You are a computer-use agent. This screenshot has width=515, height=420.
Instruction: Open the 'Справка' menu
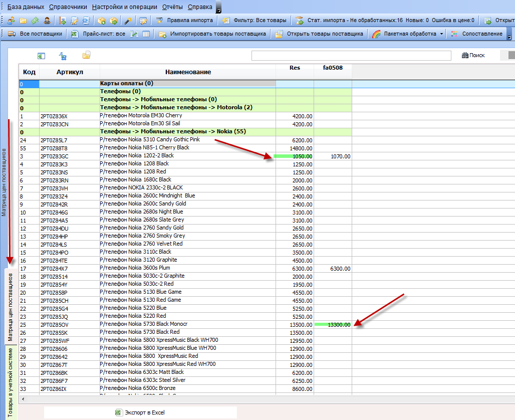[200, 7]
